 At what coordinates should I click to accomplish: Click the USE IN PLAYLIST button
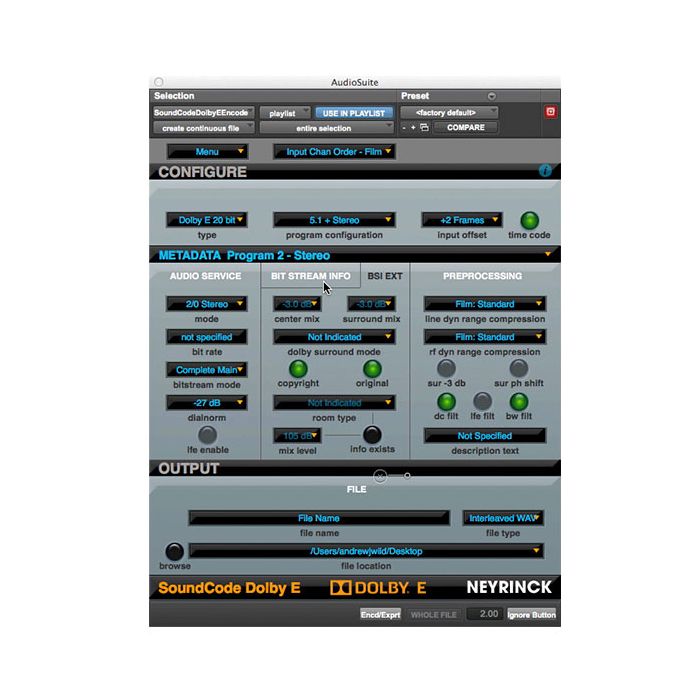pyautogui.click(x=354, y=113)
